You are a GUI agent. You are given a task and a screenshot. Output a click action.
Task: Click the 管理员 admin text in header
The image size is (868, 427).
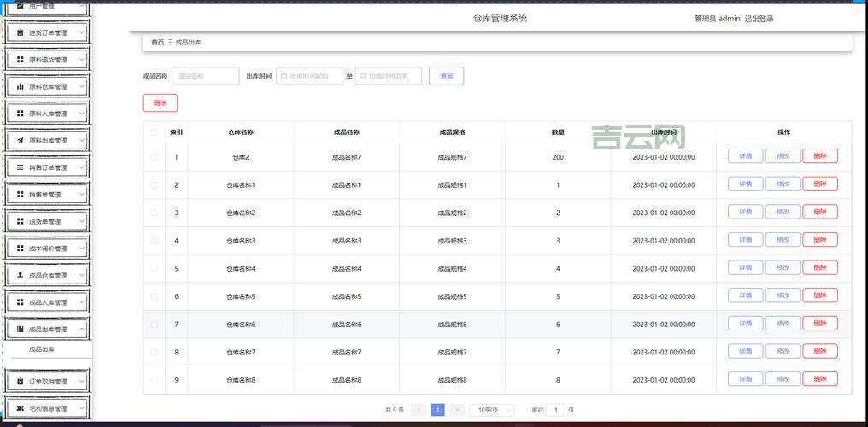[x=718, y=19]
